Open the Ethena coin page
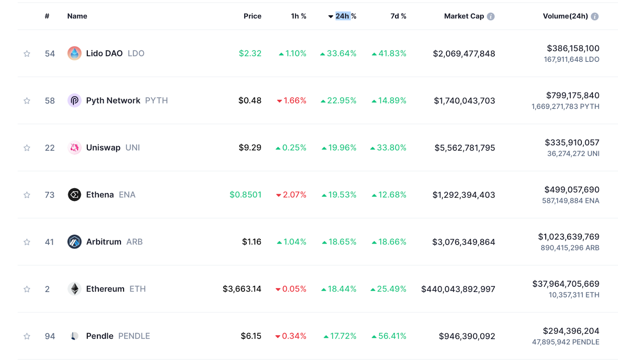Viewport: 618px width, 364px height. coord(100,195)
